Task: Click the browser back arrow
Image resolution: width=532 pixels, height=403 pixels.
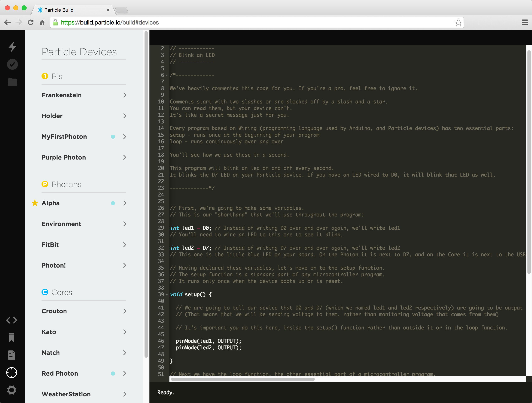Action: click(7, 22)
